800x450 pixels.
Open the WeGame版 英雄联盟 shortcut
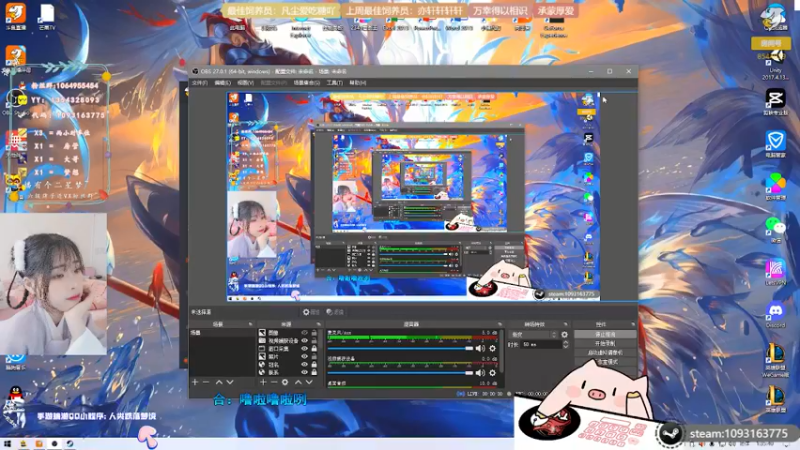coord(776,360)
